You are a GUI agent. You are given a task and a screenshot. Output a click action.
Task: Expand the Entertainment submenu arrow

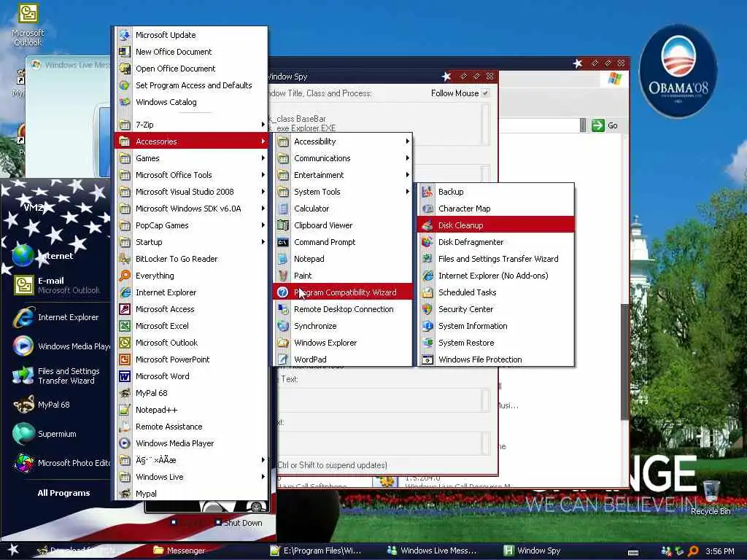(x=407, y=175)
